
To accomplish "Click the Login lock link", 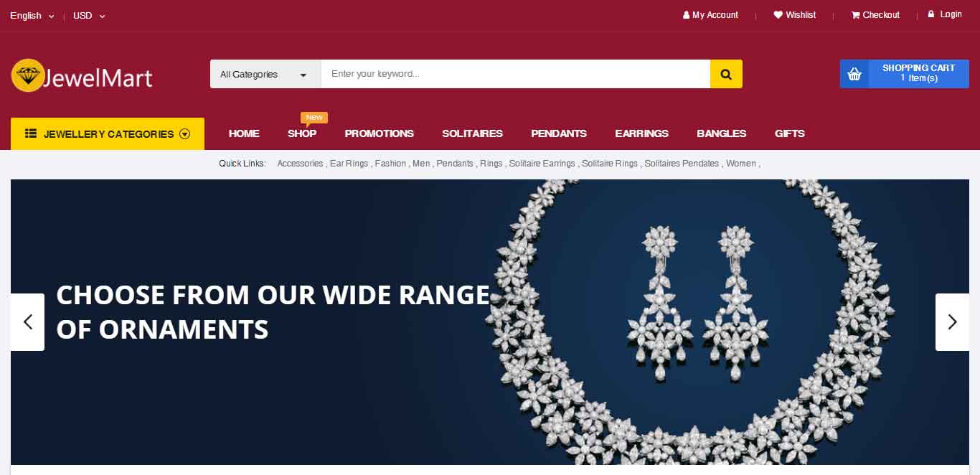I will [945, 14].
